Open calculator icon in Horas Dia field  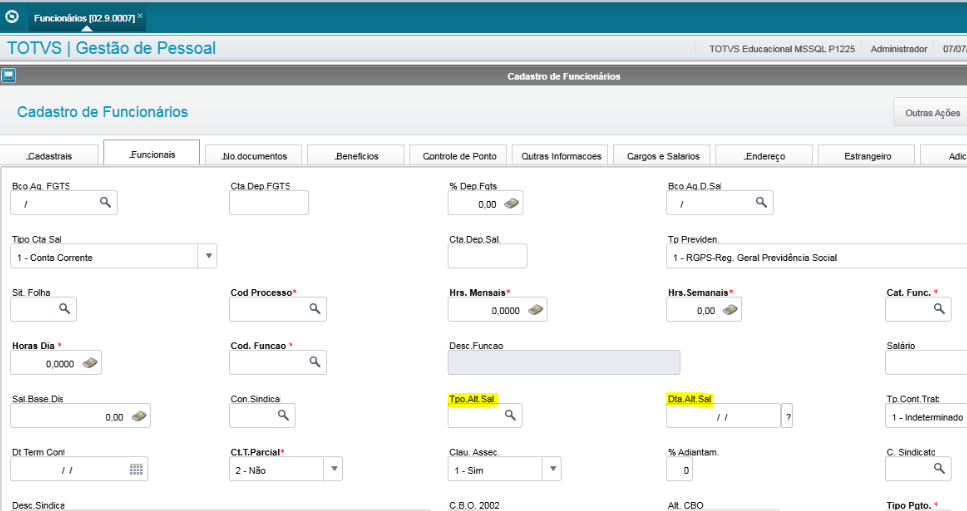point(90,363)
